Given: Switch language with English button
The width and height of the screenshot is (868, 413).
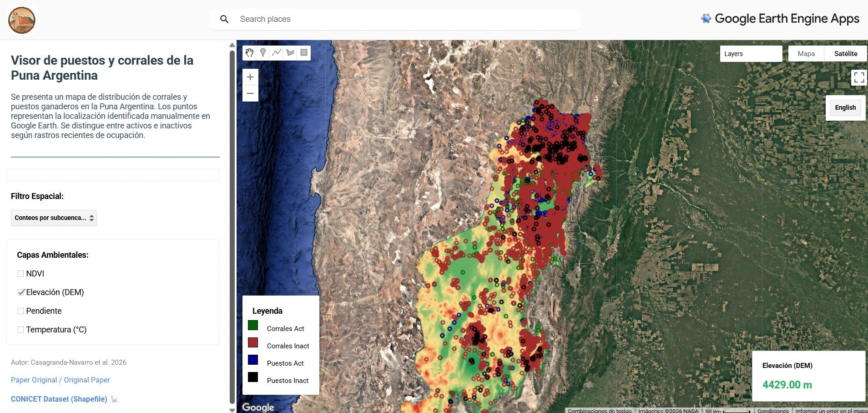Looking at the screenshot, I should point(845,108).
